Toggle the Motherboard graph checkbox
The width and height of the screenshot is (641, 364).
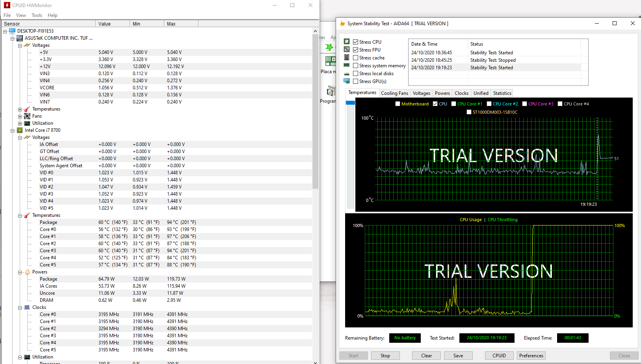pos(398,104)
